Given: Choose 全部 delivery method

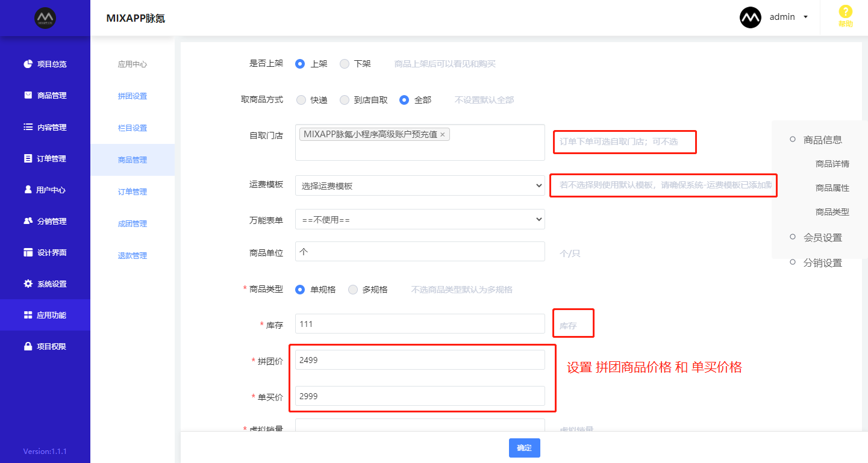Looking at the screenshot, I should 405,100.
